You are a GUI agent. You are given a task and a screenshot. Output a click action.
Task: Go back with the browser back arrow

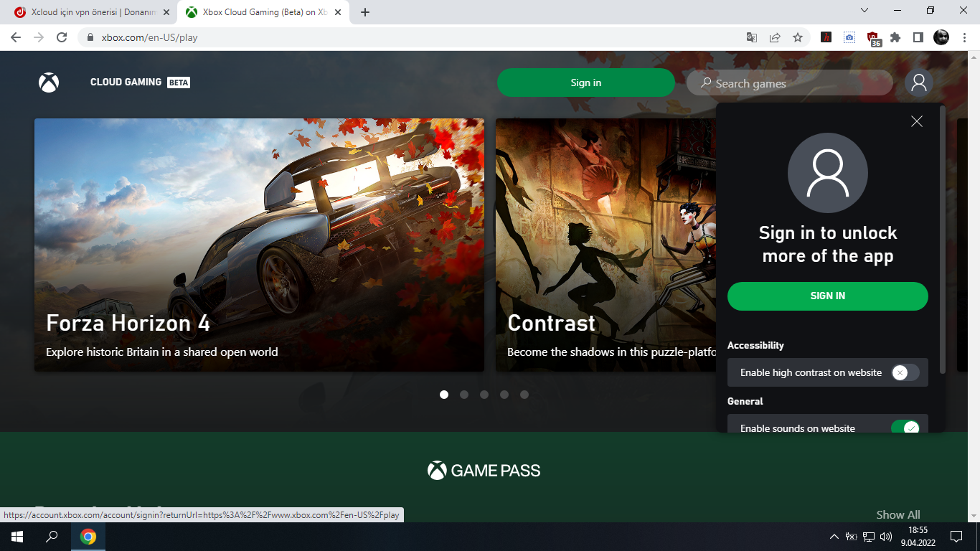[x=16, y=37]
